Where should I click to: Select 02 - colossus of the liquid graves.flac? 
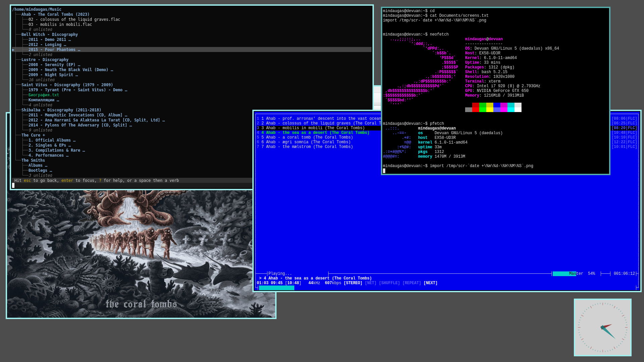[74, 19]
